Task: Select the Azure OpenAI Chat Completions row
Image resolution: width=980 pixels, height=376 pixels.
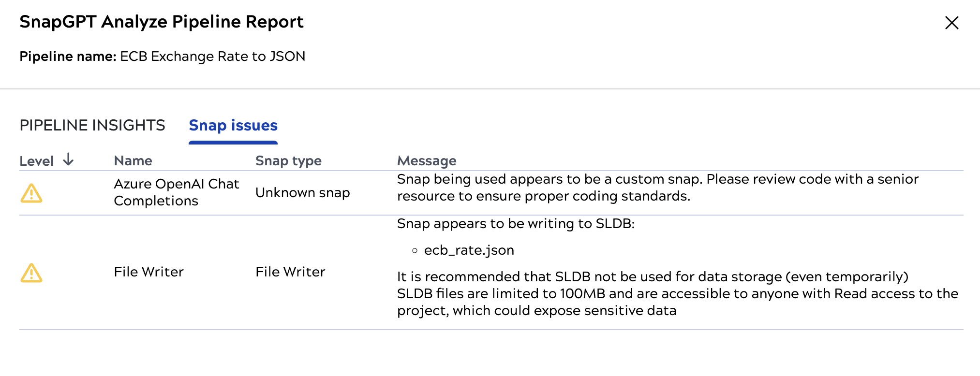Action: pyautogui.click(x=177, y=192)
